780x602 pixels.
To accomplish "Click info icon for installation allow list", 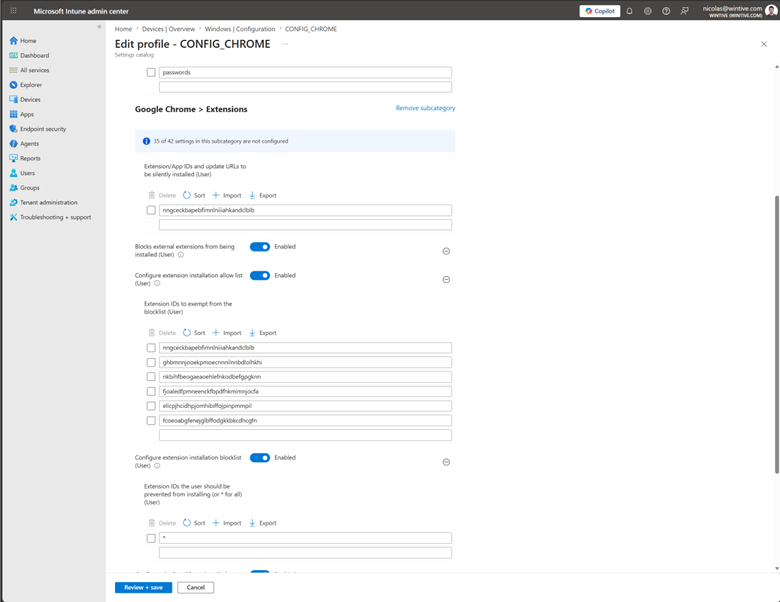I will tap(157, 284).
